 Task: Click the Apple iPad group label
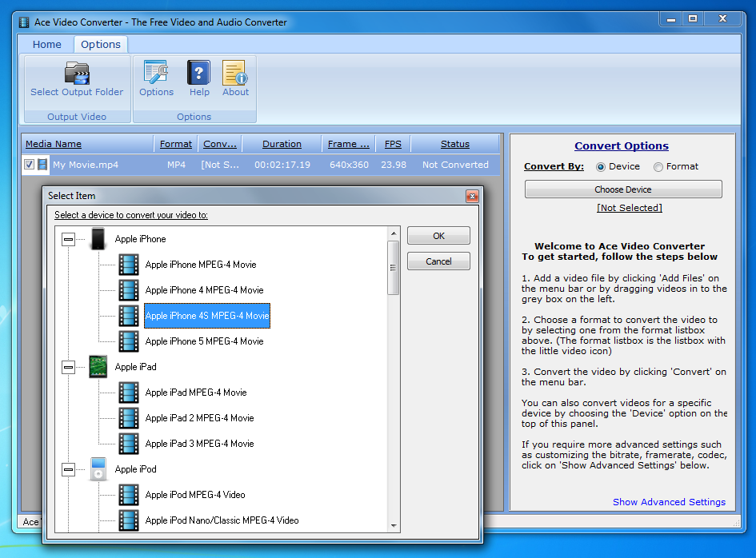[x=135, y=367]
